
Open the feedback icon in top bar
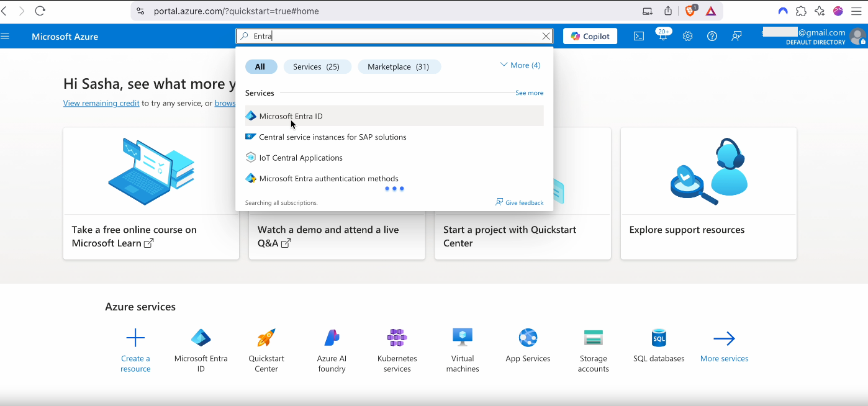(736, 36)
